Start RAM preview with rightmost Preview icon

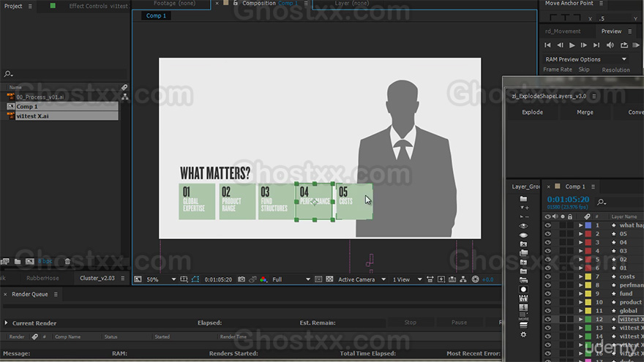pos(636,45)
